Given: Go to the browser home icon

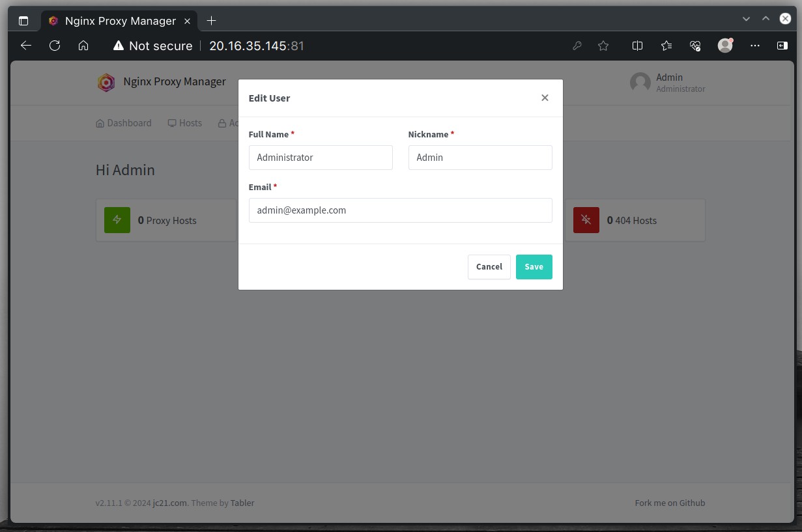Looking at the screenshot, I should (83, 46).
